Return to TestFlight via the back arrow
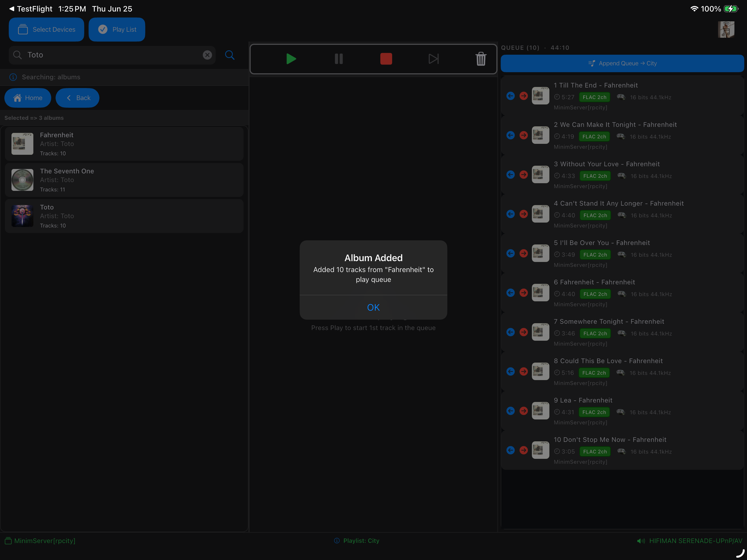Image resolution: width=747 pixels, height=560 pixels. tap(30, 9)
